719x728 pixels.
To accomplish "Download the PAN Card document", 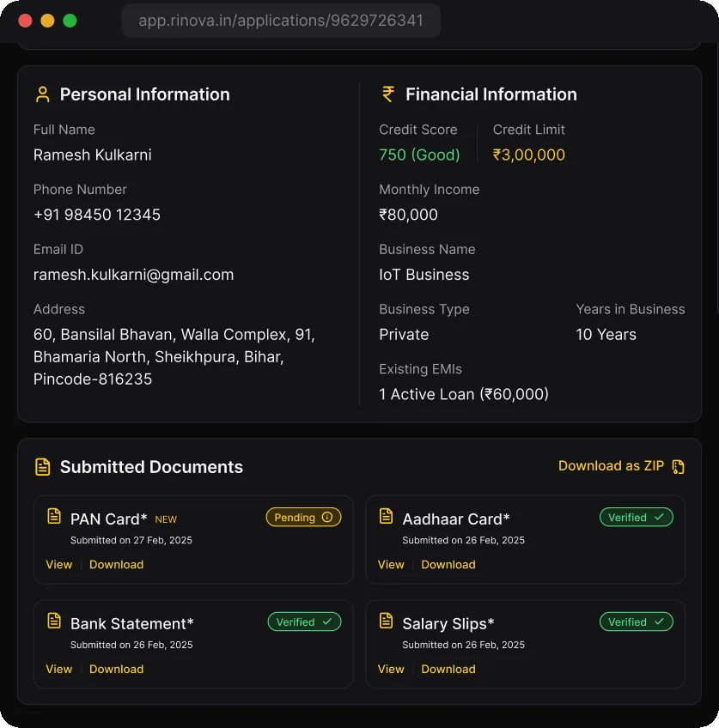I will pyautogui.click(x=116, y=565).
